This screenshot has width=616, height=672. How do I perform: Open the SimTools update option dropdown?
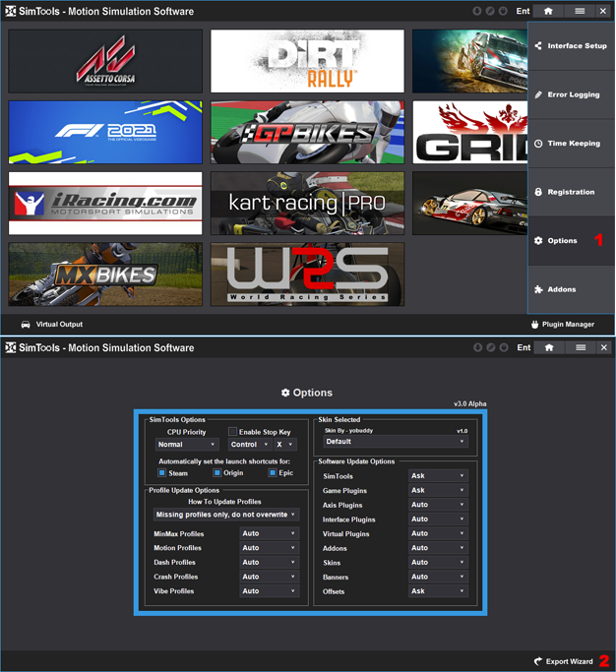coord(438,476)
